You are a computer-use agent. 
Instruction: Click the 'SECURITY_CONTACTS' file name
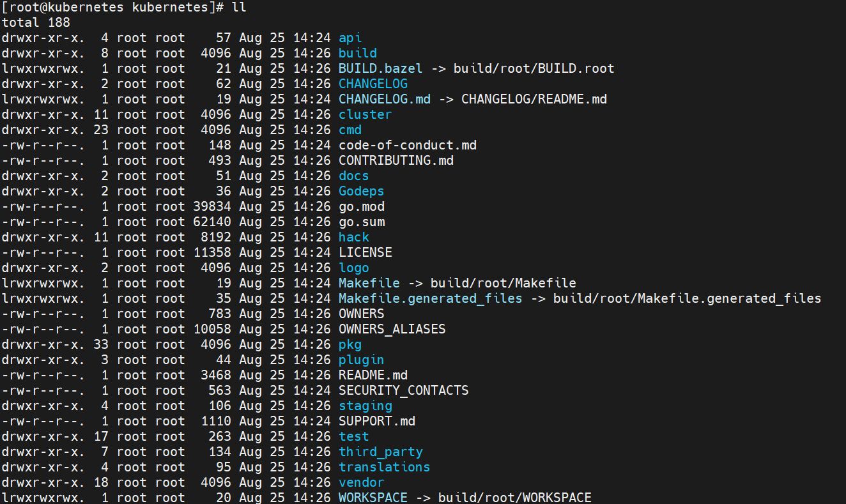click(x=404, y=390)
